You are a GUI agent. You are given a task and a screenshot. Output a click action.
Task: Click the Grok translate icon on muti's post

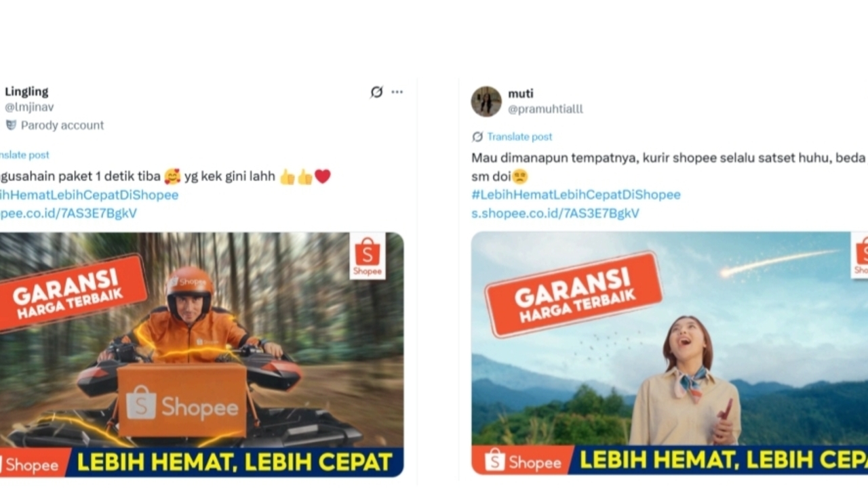pyautogui.click(x=477, y=137)
